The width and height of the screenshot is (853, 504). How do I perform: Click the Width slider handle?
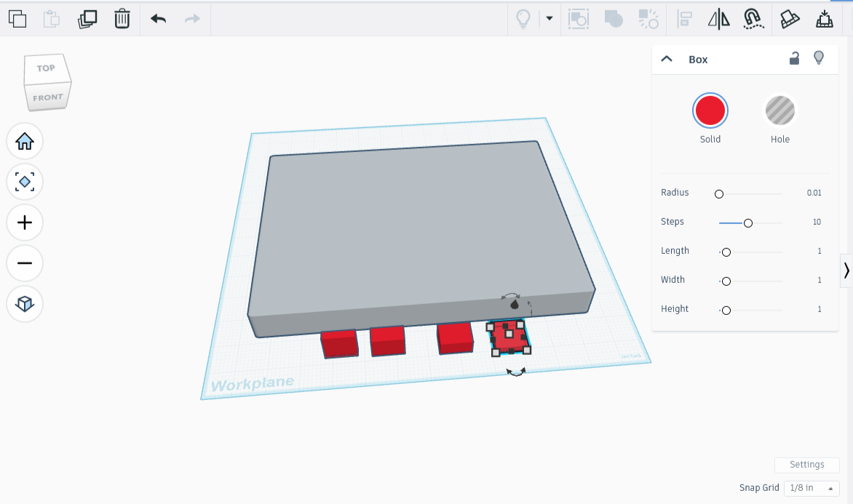[x=726, y=281]
